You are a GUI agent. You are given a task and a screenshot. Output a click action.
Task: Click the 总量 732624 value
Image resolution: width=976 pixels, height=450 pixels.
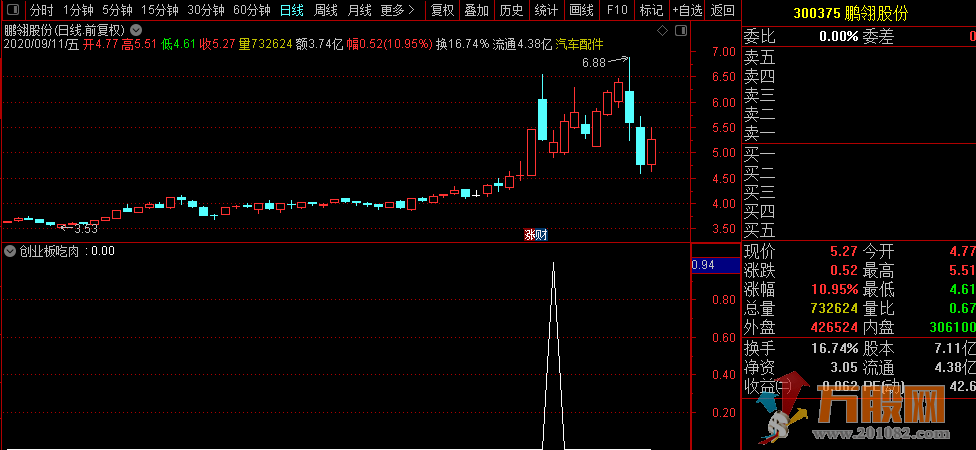pyautogui.click(x=832, y=308)
